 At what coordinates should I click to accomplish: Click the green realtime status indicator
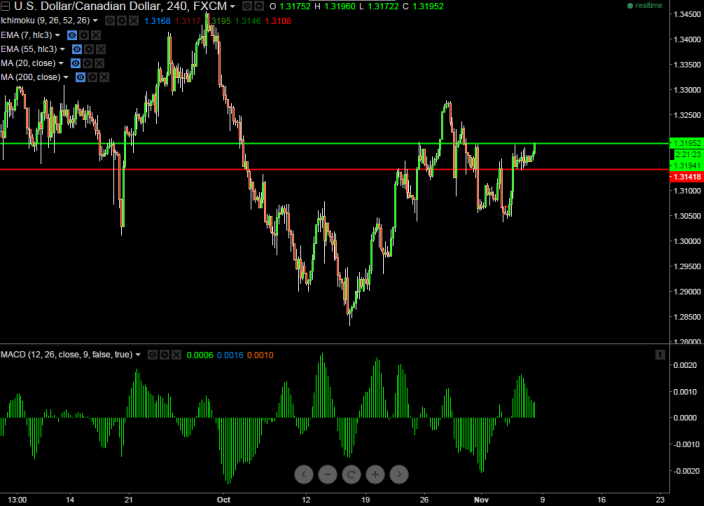[645, 5]
